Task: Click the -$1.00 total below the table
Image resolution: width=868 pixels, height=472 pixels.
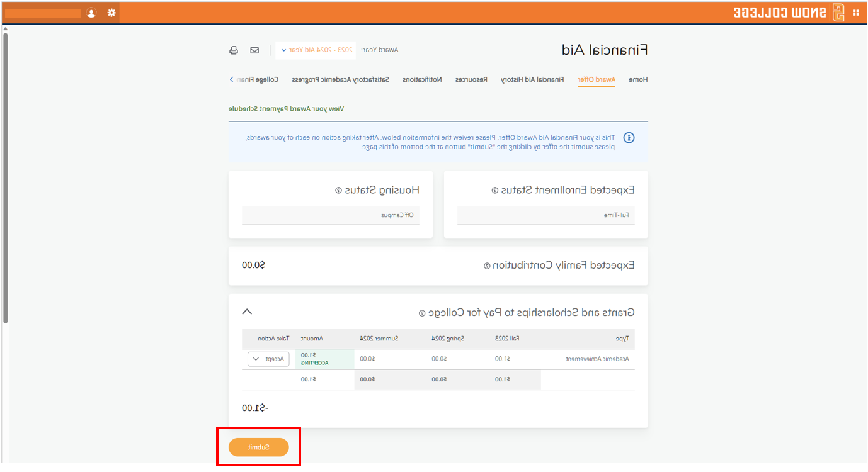Action: pyautogui.click(x=255, y=408)
